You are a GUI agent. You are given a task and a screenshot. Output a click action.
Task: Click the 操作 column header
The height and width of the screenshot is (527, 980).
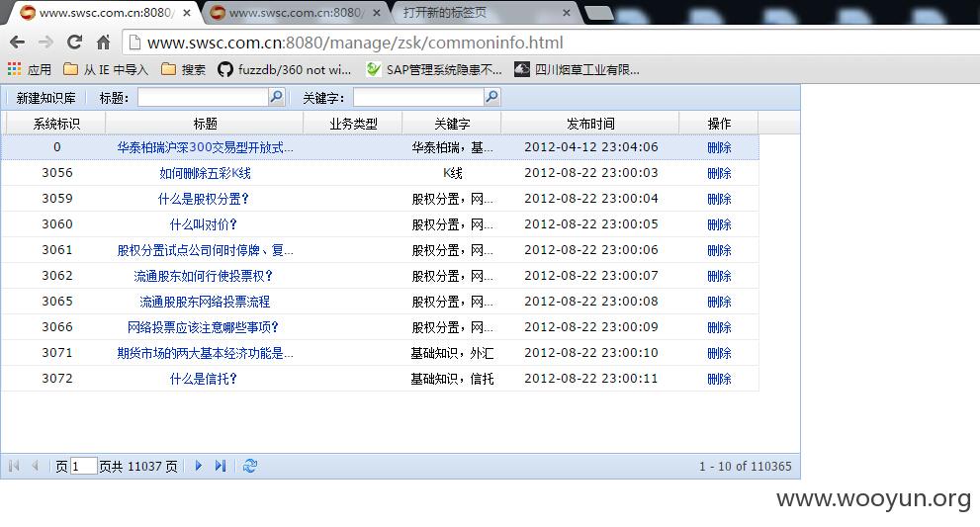click(719, 124)
